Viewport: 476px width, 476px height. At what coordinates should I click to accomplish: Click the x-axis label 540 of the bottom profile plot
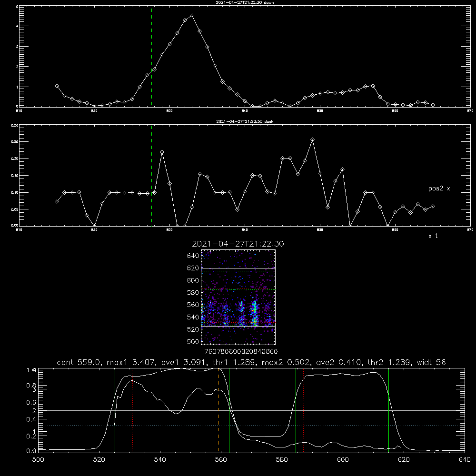coord(160,459)
